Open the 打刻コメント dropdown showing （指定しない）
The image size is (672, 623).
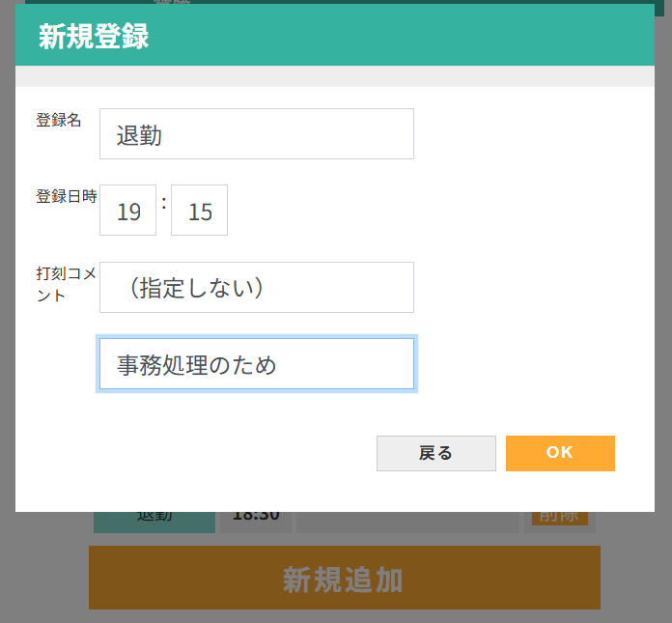coord(256,288)
